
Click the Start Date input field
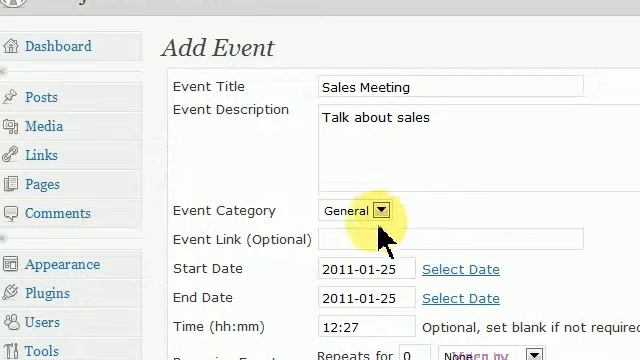click(367, 269)
